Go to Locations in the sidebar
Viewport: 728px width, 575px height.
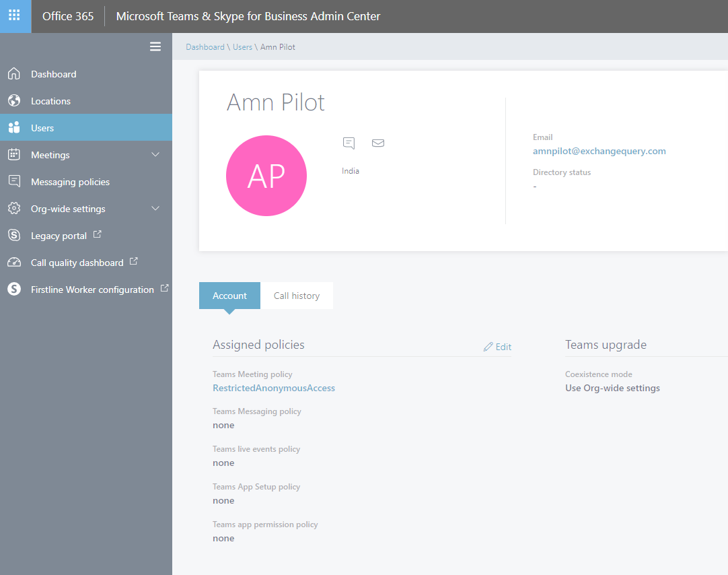click(86, 101)
